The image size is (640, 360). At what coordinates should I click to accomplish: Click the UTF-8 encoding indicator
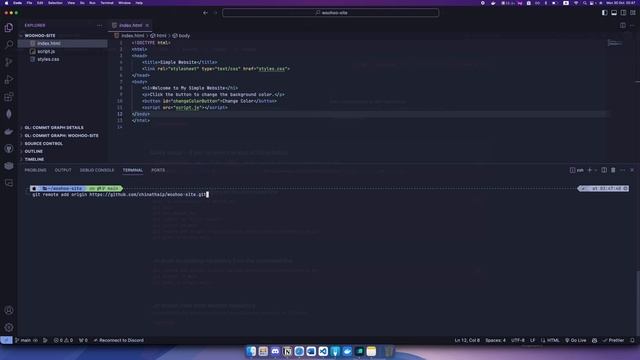pyautogui.click(x=518, y=340)
